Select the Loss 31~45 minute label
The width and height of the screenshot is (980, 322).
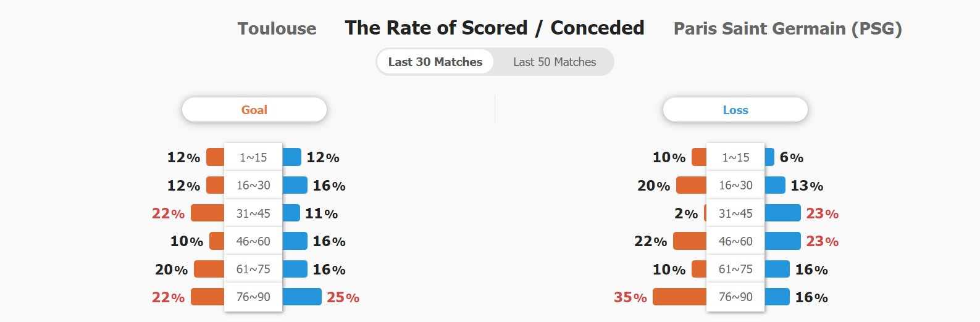(735, 213)
